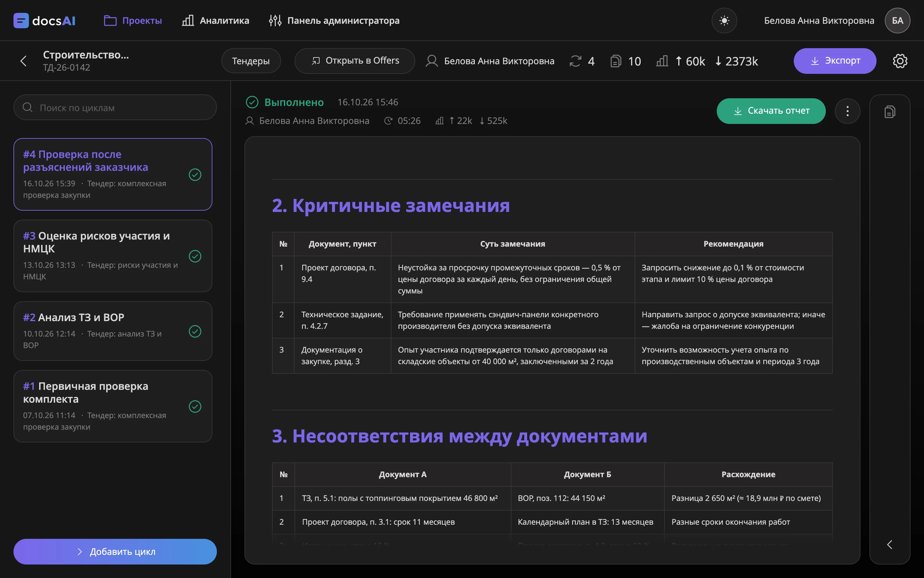
Task: Go back with the project header arrow
Action: [x=24, y=61]
